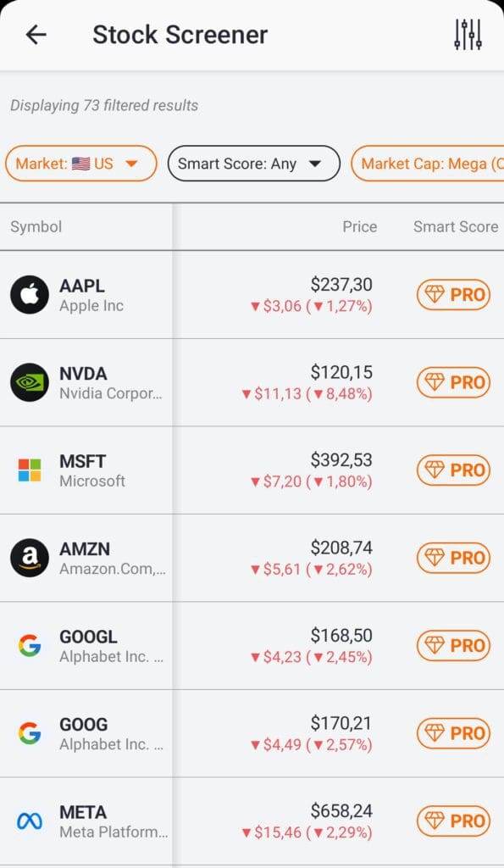Tap the Smart Score column header

[x=455, y=226]
